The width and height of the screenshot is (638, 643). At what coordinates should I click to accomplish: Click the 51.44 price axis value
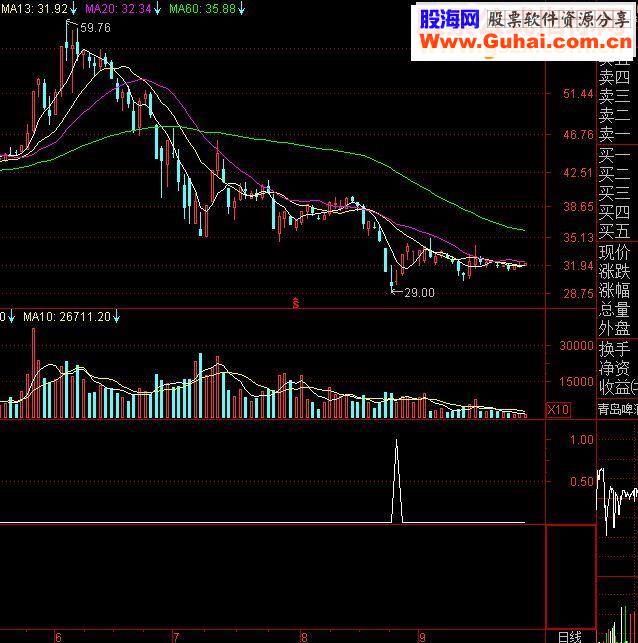coord(578,94)
